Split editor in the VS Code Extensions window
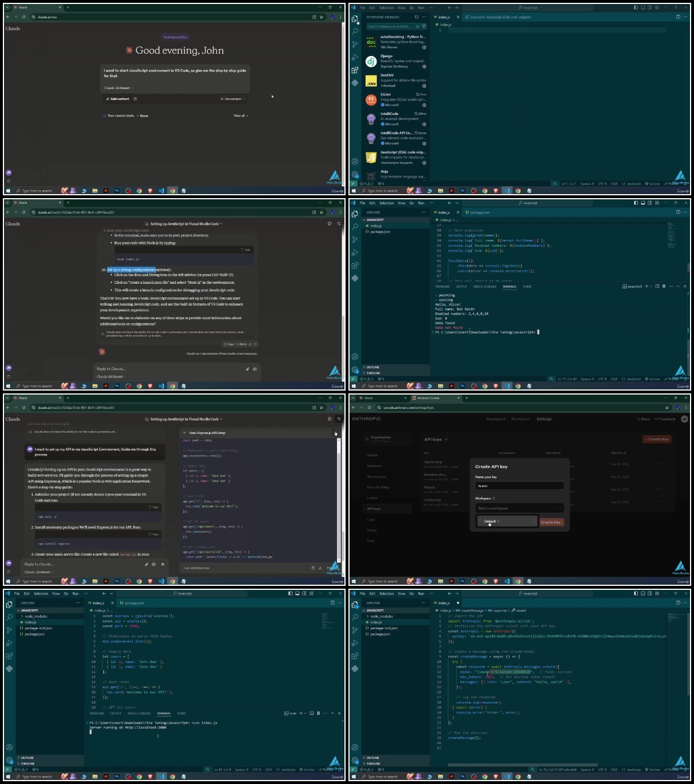This screenshot has width=694, height=784. click(x=678, y=17)
